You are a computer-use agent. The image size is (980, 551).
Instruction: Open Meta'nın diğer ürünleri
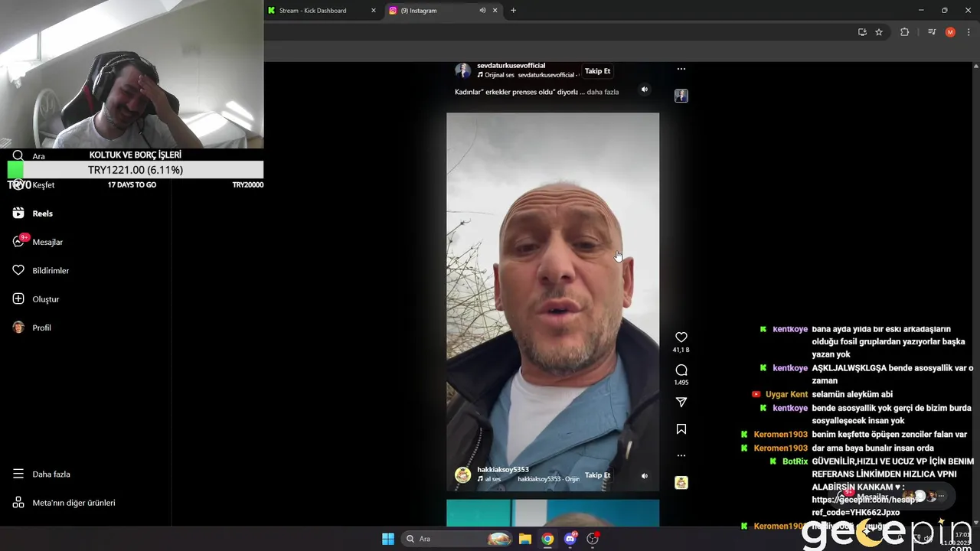[x=64, y=503]
